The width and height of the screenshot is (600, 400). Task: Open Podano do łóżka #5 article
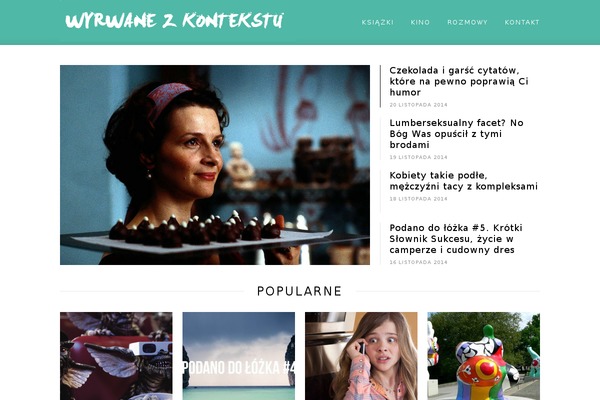pos(456,238)
